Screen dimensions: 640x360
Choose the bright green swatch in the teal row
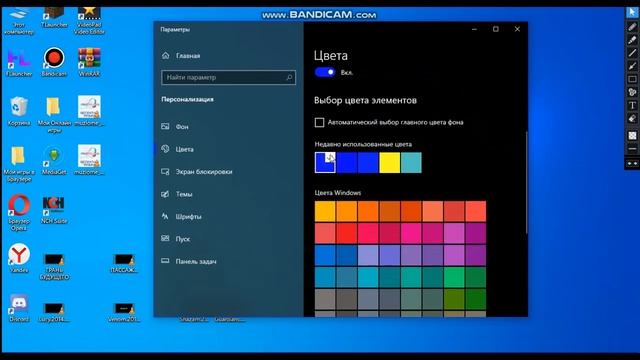click(454, 277)
